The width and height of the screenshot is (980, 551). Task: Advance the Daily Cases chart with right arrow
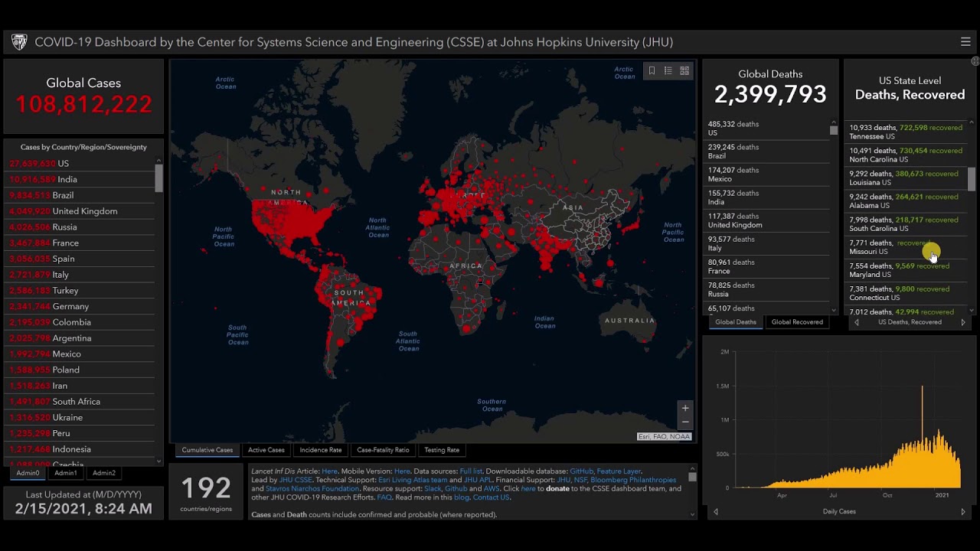pyautogui.click(x=963, y=511)
